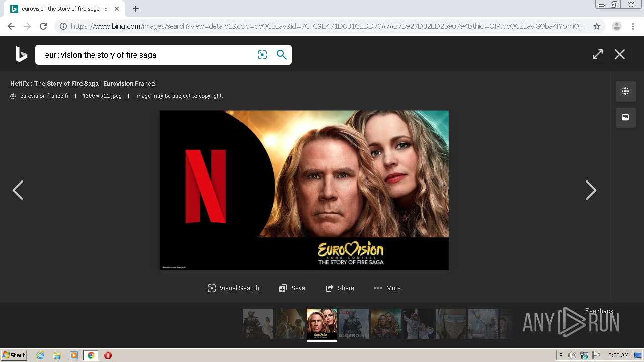Select the fifth filmstrip thumbnail with the duo
The width and height of the screenshot is (644, 362).
click(386, 324)
